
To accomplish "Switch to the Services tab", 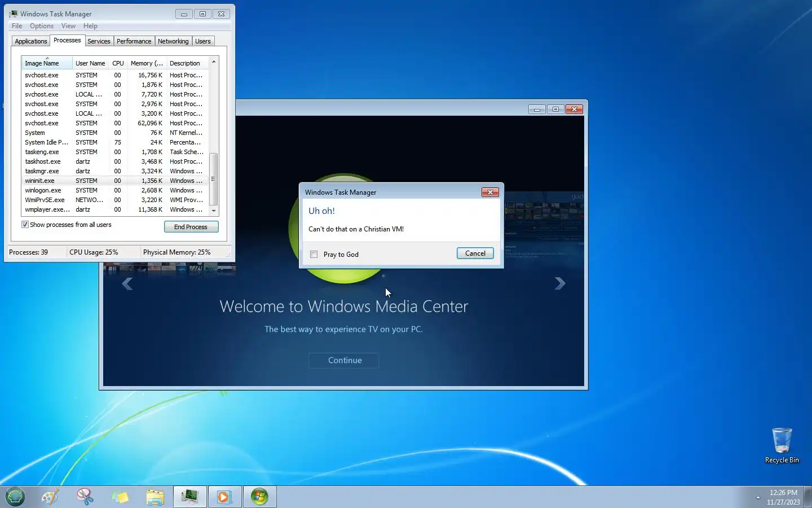I will tap(99, 41).
